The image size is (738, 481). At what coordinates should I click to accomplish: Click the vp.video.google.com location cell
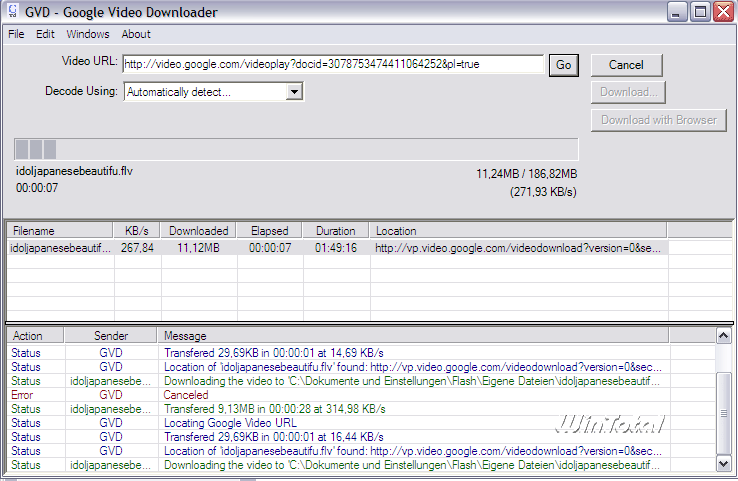(518, 248)
